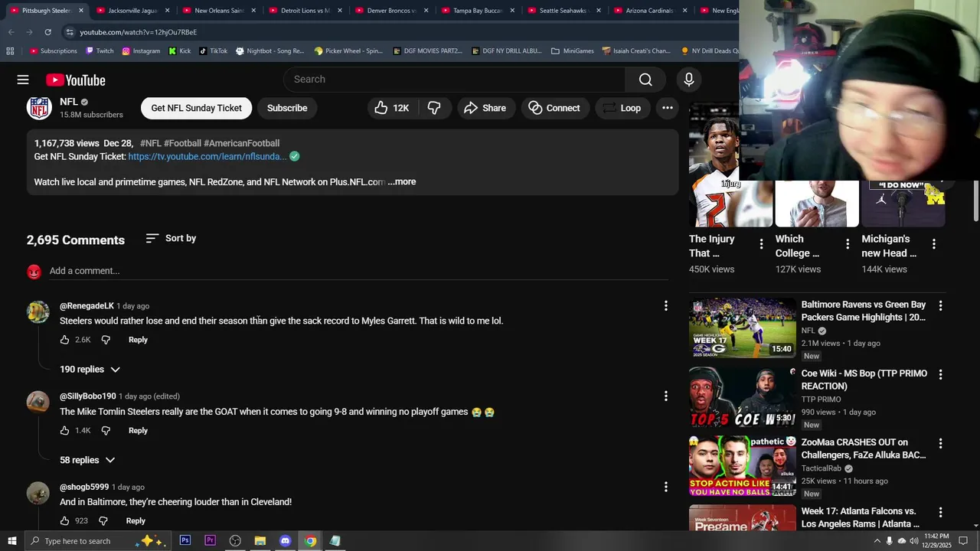
Task: Switch to the Jacksonville Jaguars tab
Action: coord(132,11)
